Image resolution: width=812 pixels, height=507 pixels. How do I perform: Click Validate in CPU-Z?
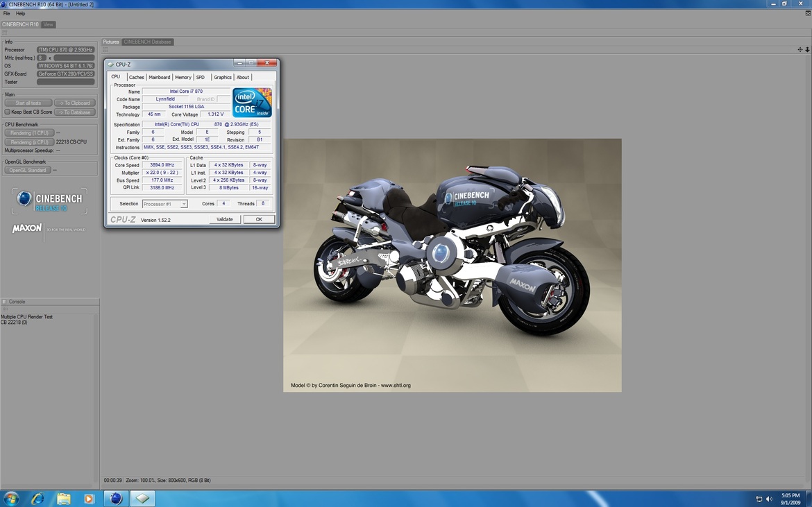[225, 219]
